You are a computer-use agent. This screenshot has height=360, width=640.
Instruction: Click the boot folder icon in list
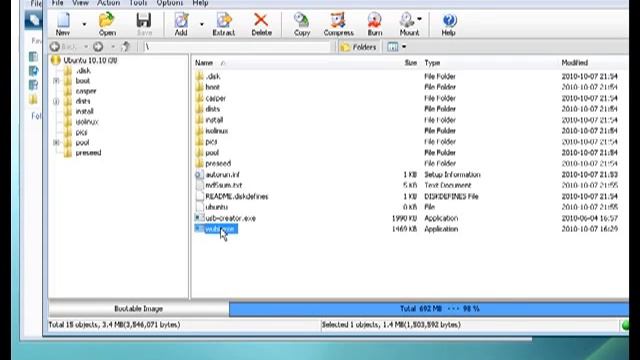pyautogui.click(x=199, y=87)
